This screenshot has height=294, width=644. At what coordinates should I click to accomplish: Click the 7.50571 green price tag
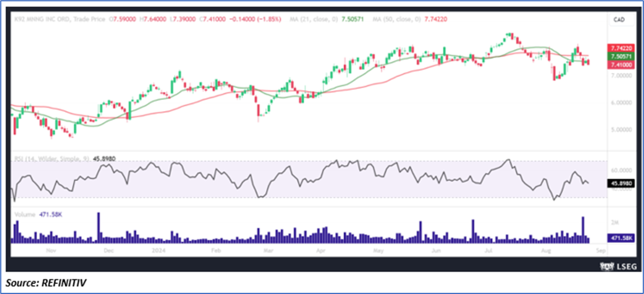point(620,56)
